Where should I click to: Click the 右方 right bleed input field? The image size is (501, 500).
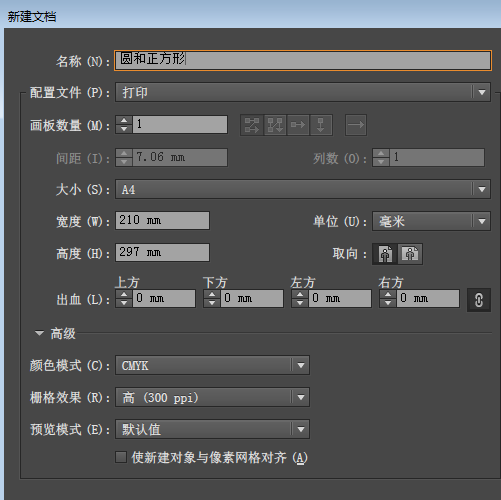click(428, 298)
